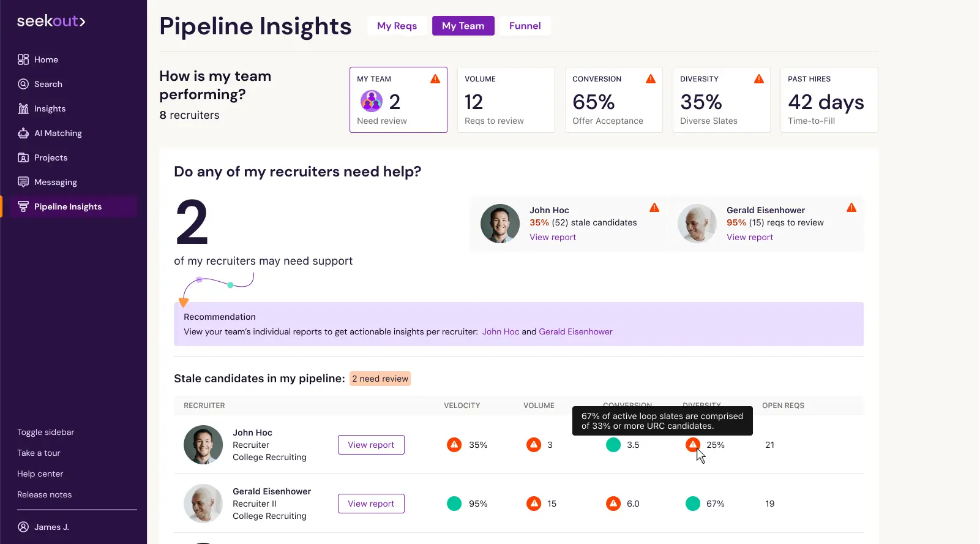Image resolution: width=980 pixels, height=544 pixels.
Task: Click John Hoc's avatar in the table
Action: tap(203, 445)
